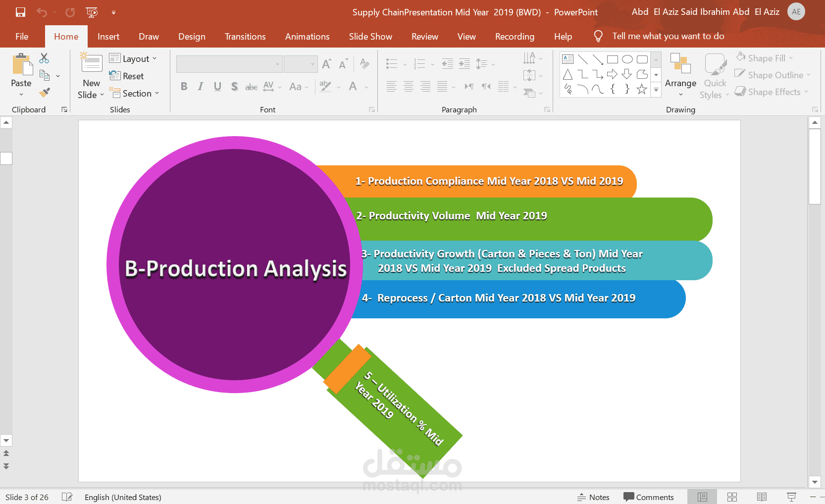Toggle bulleted list
Screen dimensions: 825x504
click(392, 64)
